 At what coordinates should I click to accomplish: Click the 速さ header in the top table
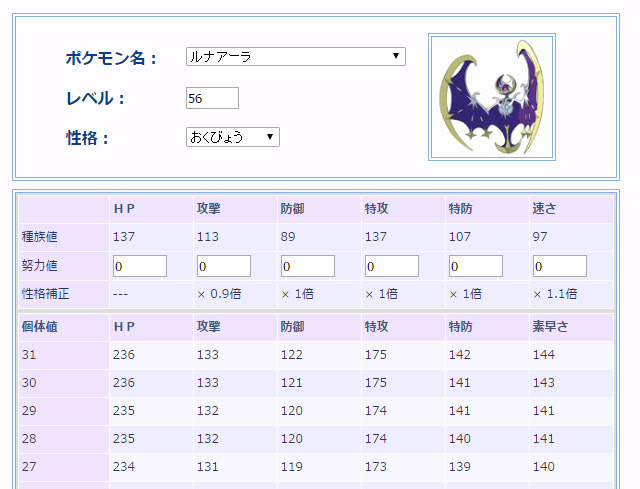pos(544,209)
